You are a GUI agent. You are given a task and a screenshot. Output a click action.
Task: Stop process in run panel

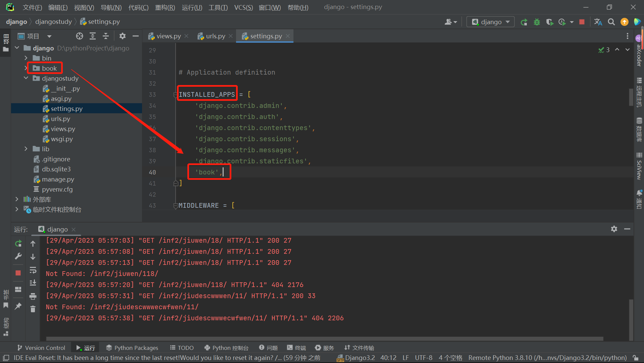[x=18, y=273]
